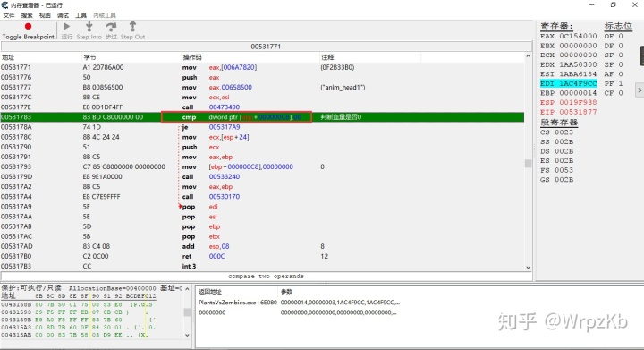Image resolution: width=644 pixels, height=350 pixels.
Task: Open the 内核工具 menu
Action: pos(105,15)
